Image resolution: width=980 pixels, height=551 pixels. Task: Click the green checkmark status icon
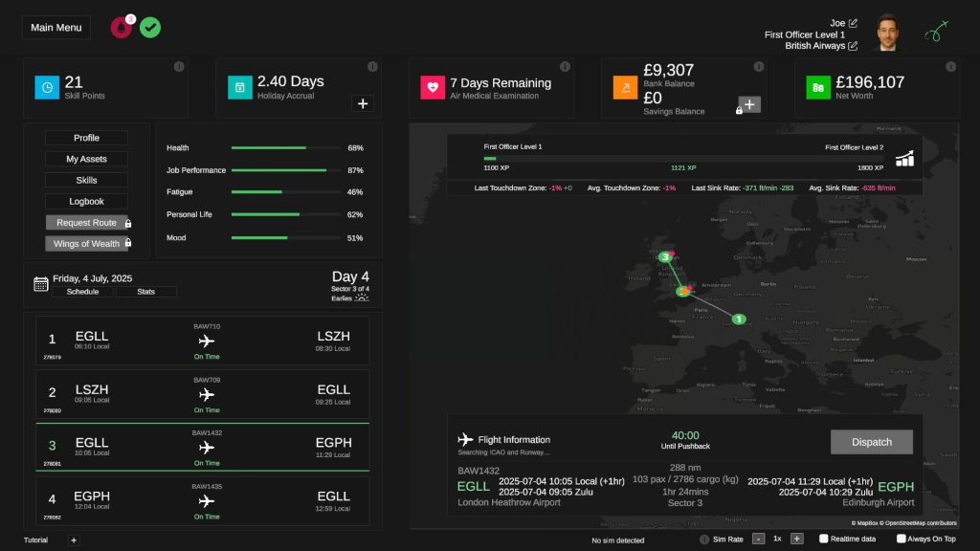pos(150,28)
